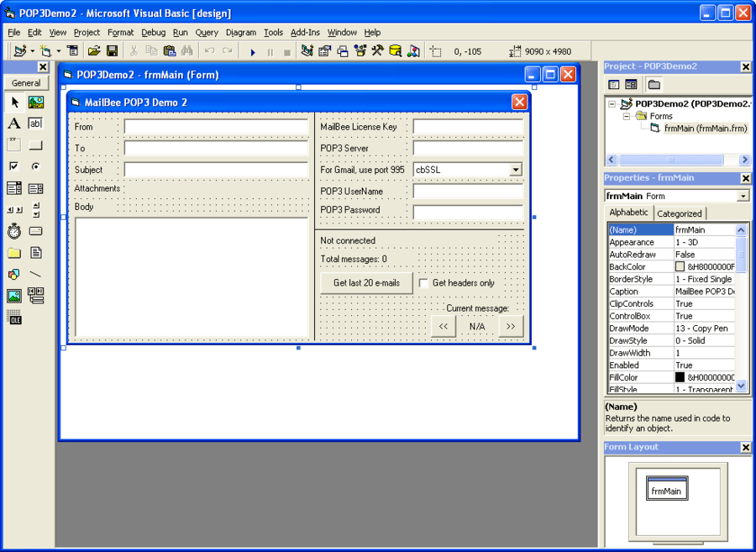Select the CommandButton tool in the toolbox
Screen dimensions: 756x552
pyautogui.click(x=34, y=144)
